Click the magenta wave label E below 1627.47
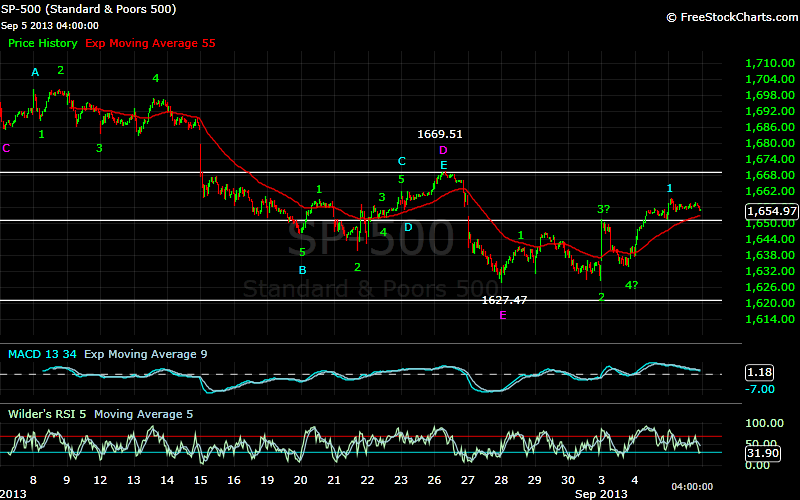Viewport: 800px width, 500px height. point(503,315)
